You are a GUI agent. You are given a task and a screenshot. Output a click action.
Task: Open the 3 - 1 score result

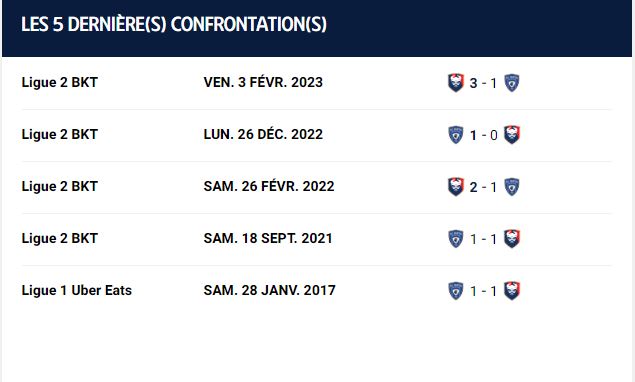tap(483, 83)
